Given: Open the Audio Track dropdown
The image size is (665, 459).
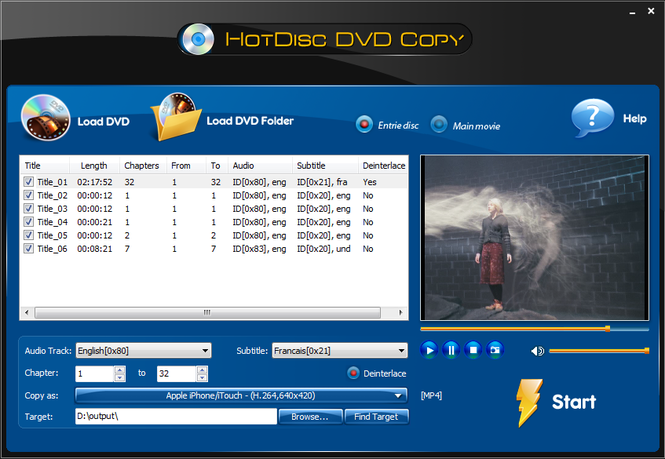Looking at the screenshot, I should [143, 351].
